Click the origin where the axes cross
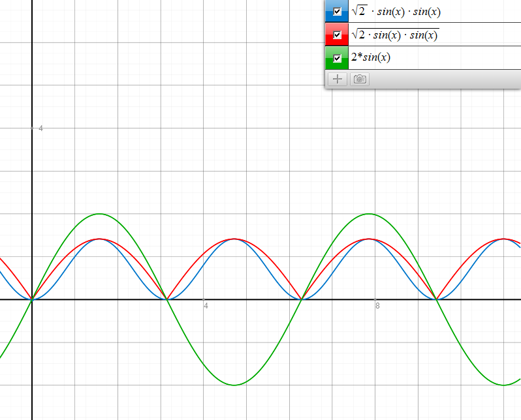Image resolution: width=521 pixels, height=420 pixels. point(32,300)
